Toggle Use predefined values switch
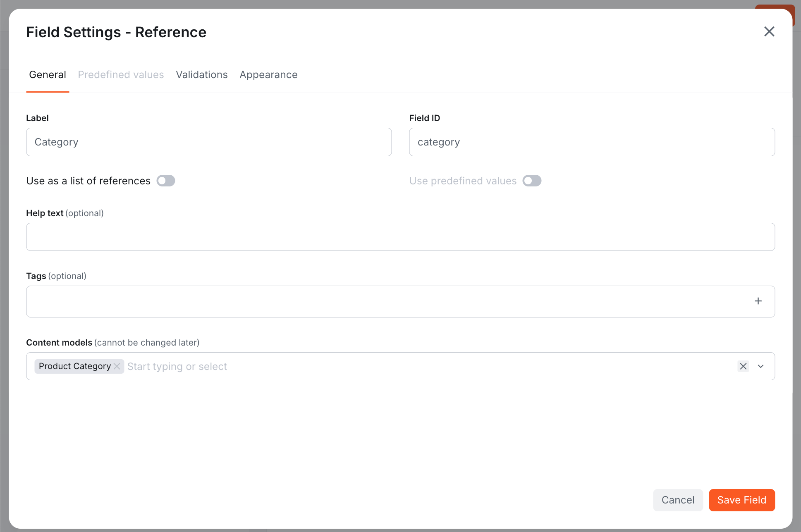801x532 pixels. coord(532,181)
